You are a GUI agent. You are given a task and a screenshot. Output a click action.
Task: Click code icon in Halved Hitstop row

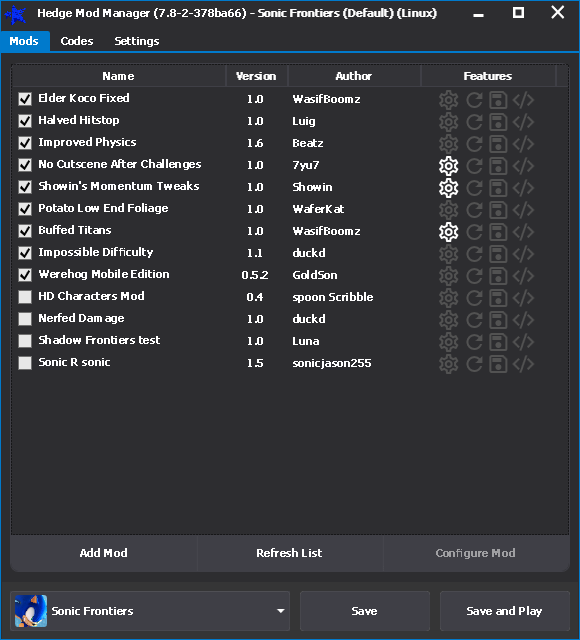523,122
